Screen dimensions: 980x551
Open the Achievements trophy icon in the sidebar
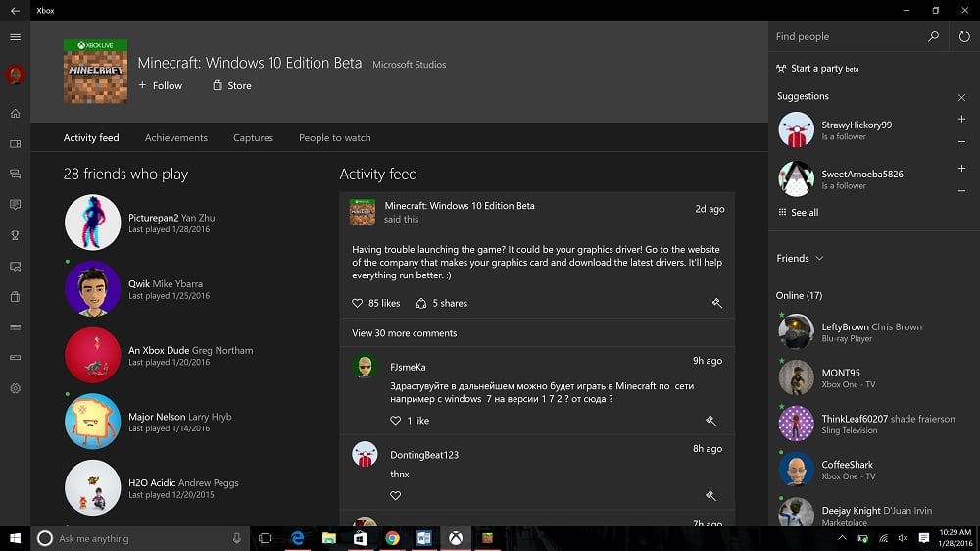pos(15,235)
